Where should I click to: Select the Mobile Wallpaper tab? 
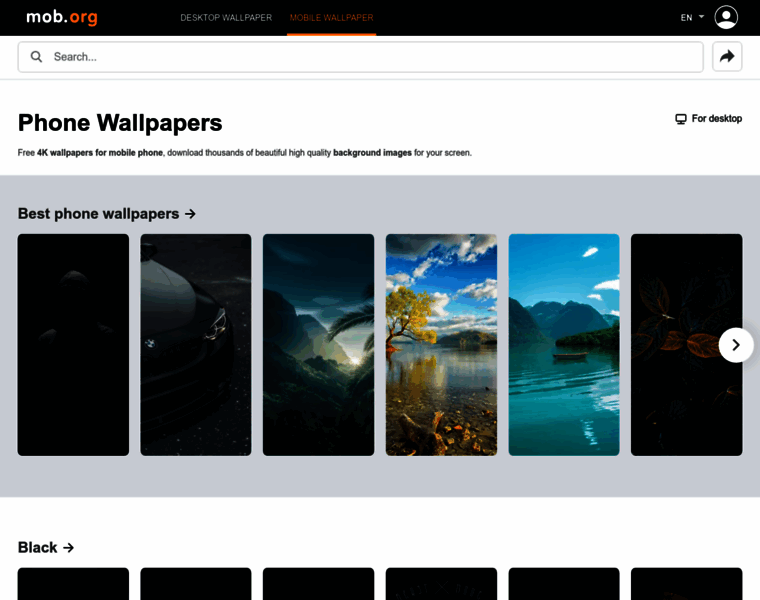coord(332,17)
